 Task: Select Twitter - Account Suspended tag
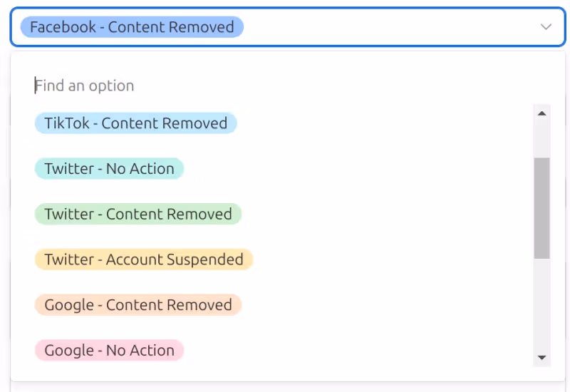pos(144,259)
